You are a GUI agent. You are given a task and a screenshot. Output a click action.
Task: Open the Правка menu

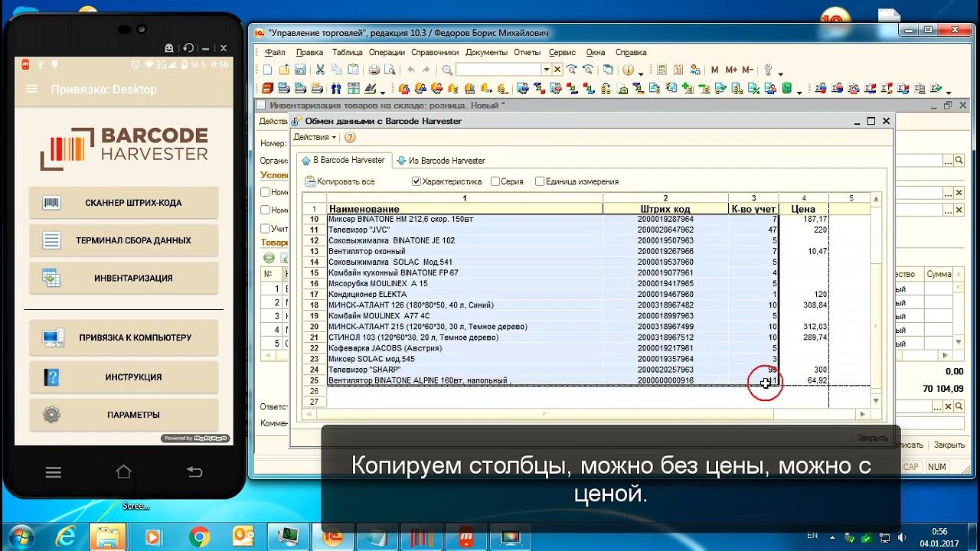coord(309,53)
